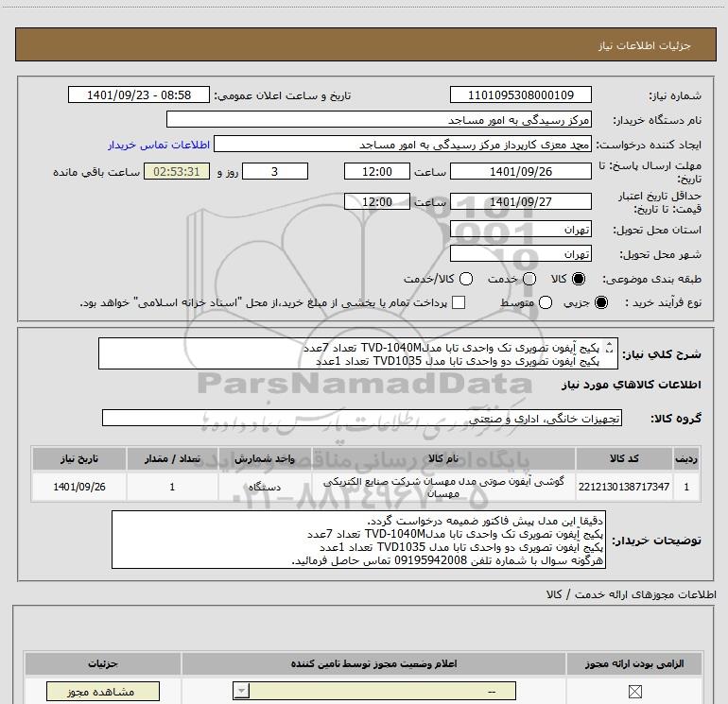Click the announcement date field 1401/09/23 - 08:58
The image size is (728, 704).
click(139, 95)
